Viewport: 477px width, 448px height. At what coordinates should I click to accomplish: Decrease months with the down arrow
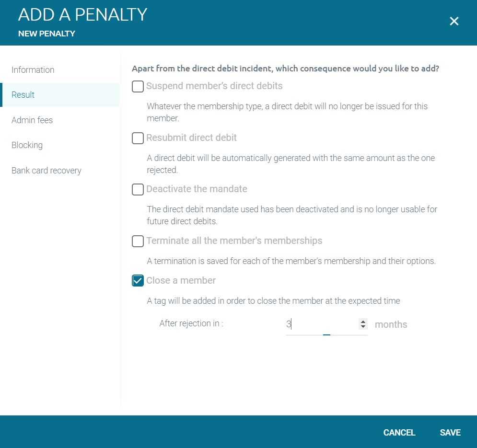(x=363, y=326)
